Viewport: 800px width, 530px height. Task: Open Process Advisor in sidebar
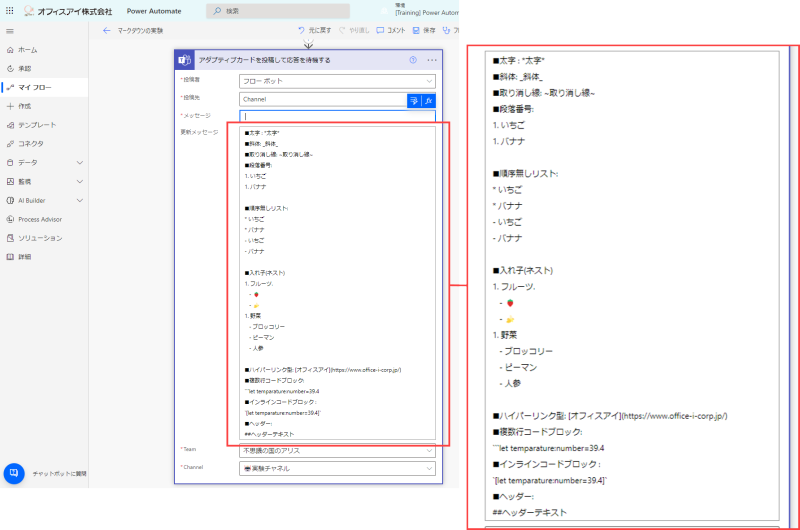[40, 219]
